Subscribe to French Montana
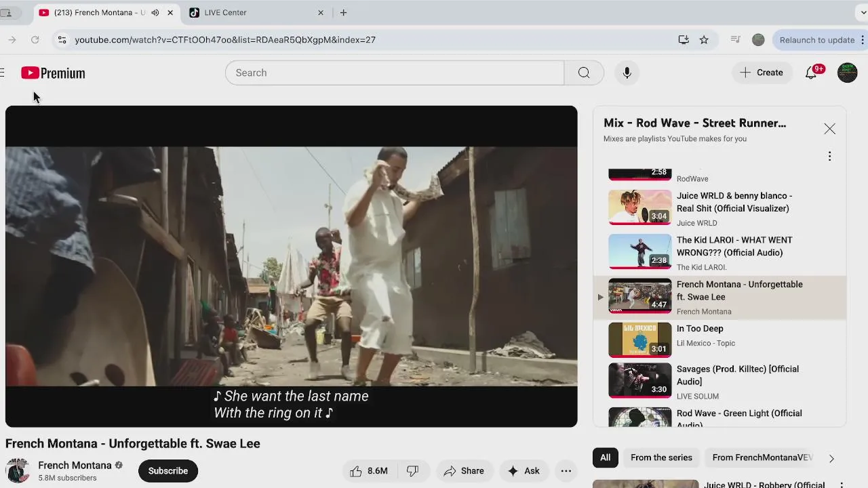The width and height of the screenshot is (868, 488). (x=168, y=471)
